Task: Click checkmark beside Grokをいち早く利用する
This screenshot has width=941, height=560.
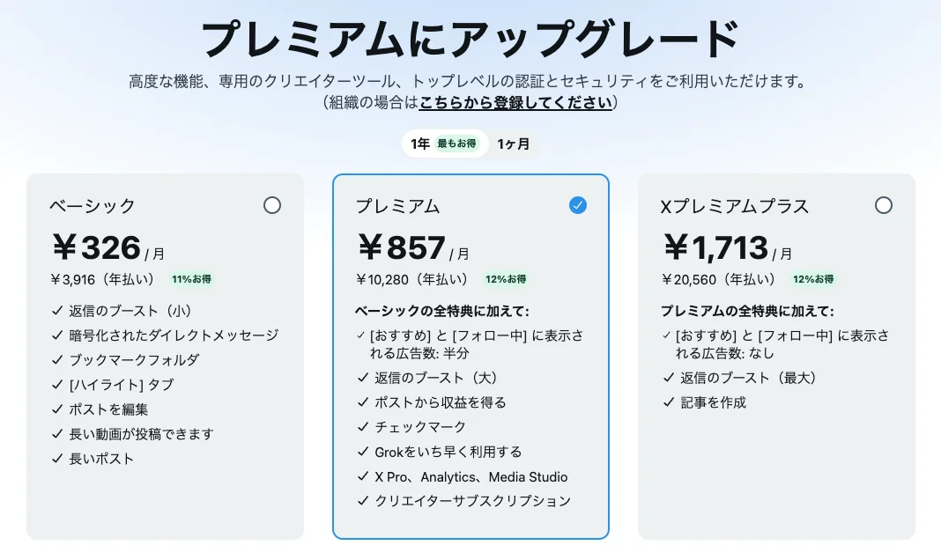Action: point(362,452)
